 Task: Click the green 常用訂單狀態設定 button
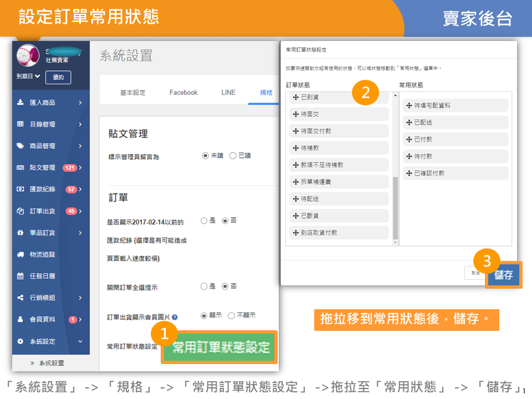[220, 347]
